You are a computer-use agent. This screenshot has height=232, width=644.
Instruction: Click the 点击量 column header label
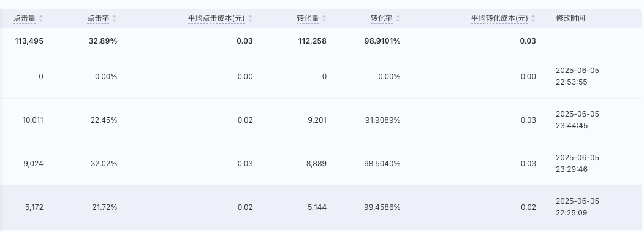25,18
